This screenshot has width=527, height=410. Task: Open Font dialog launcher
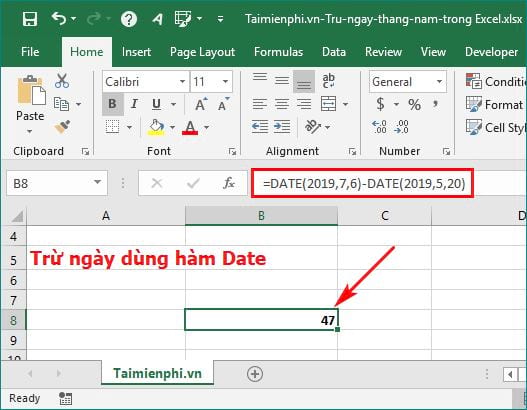pos(232,152)
